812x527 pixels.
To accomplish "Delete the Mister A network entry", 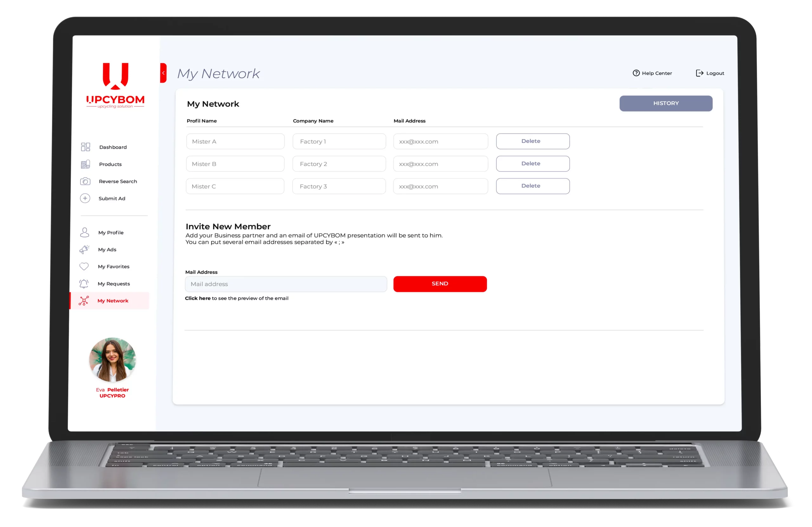I will coord(533,141).
